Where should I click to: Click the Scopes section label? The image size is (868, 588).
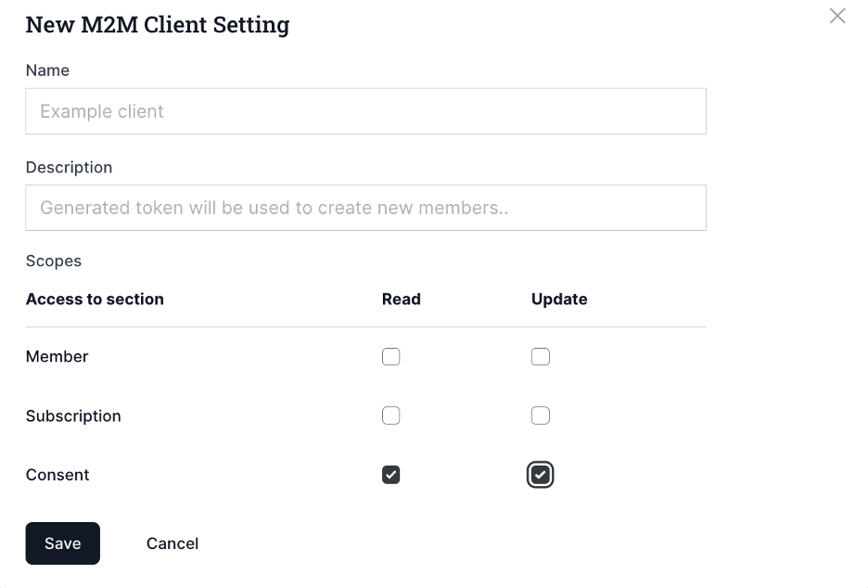click(53, 261)
